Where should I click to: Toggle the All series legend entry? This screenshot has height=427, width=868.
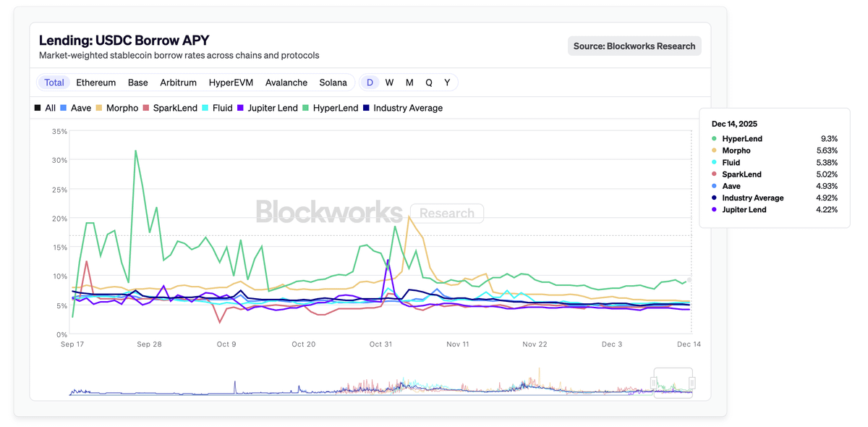click(x=45, y=108)
